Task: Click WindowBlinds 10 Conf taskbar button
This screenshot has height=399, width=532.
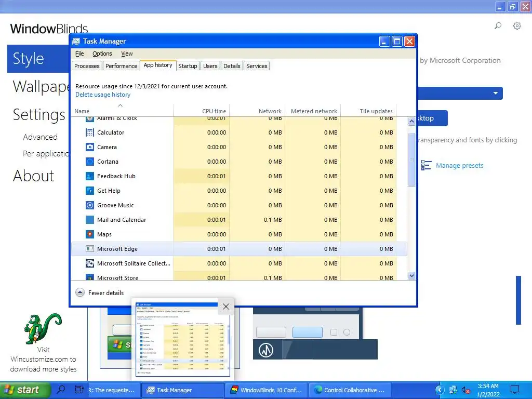Action: pyautogui.click(x=267, y=390)
